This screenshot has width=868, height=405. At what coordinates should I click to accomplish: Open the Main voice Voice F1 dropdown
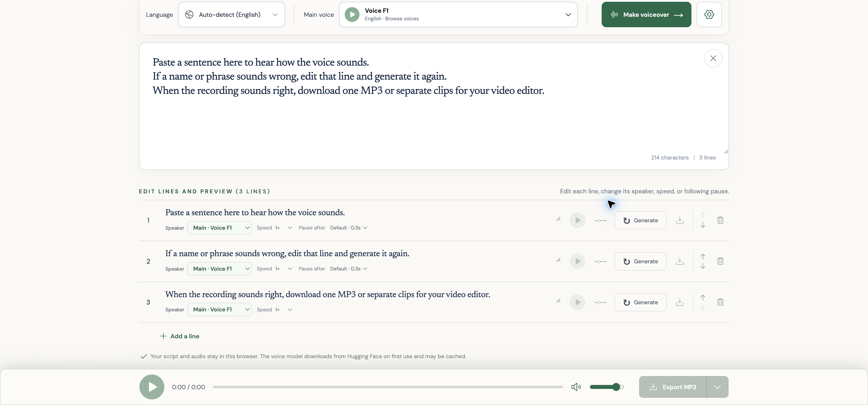[x=458, y=15]
